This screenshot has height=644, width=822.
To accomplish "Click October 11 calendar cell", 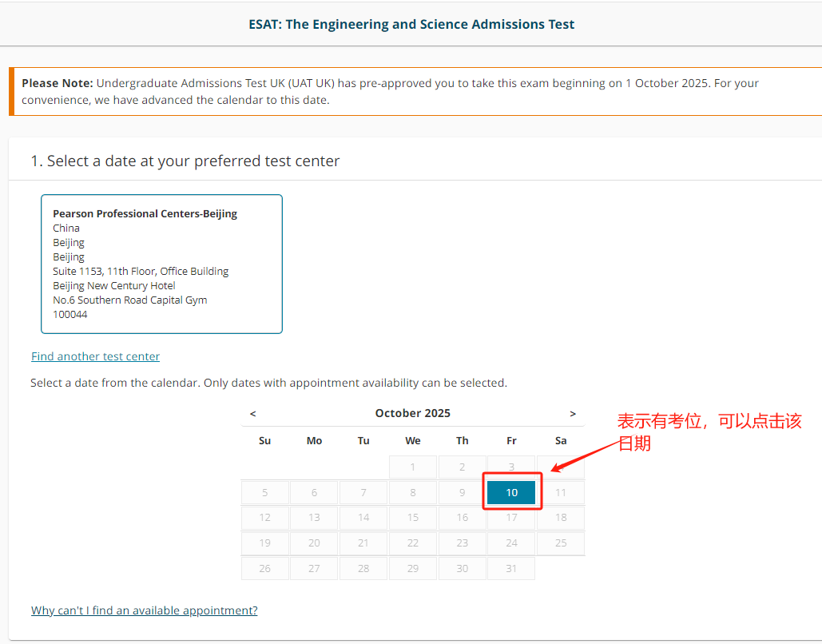I will [561, 492].
